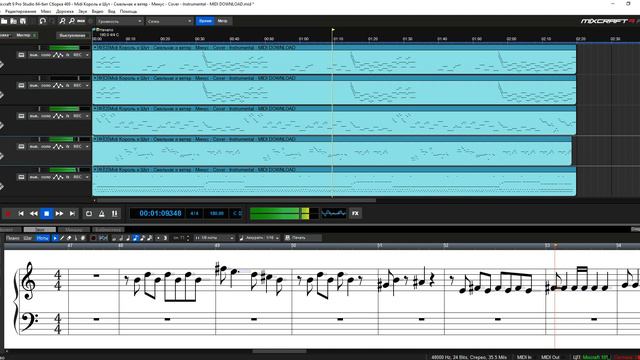Image resolution: width=640 pixels, height=360 pixels.
Task: Solo the third track
Action: tap(46, 116)
